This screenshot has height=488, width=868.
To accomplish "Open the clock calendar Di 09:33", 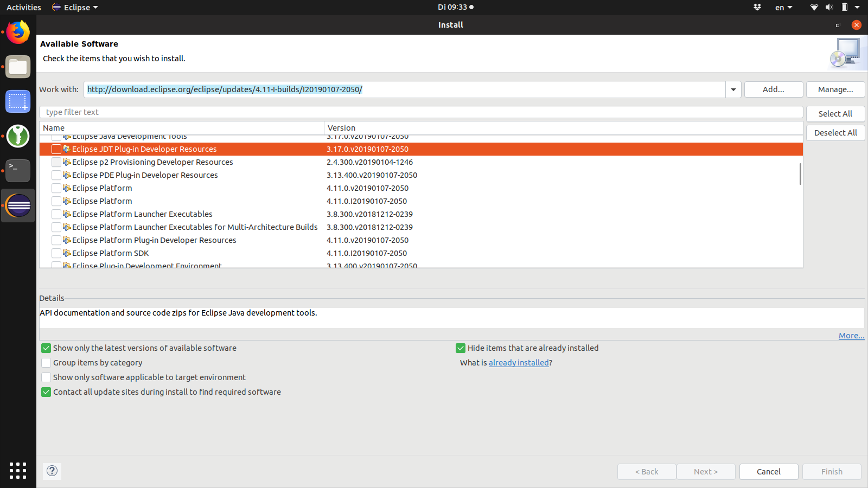I will click(x=456, y=7).
